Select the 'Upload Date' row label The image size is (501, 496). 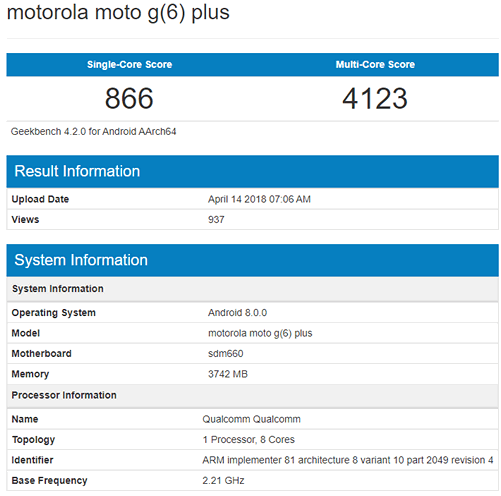[40, 199]
